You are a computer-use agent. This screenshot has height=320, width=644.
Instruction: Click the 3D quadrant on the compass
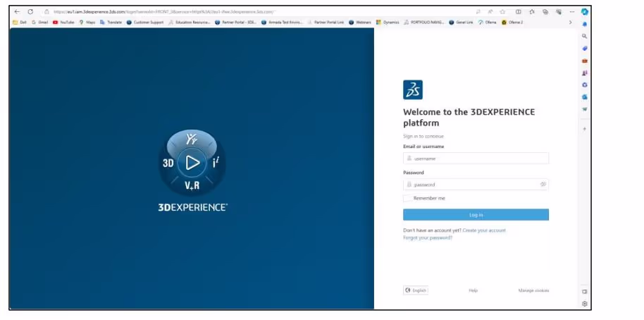pyautogui.click(x=168, y=163)
